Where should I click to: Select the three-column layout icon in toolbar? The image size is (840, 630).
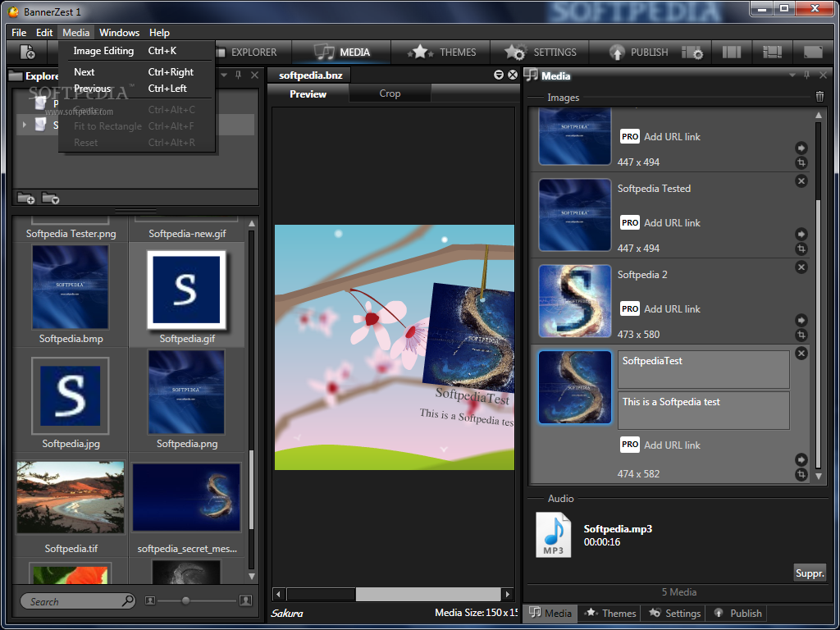(731, 52)
